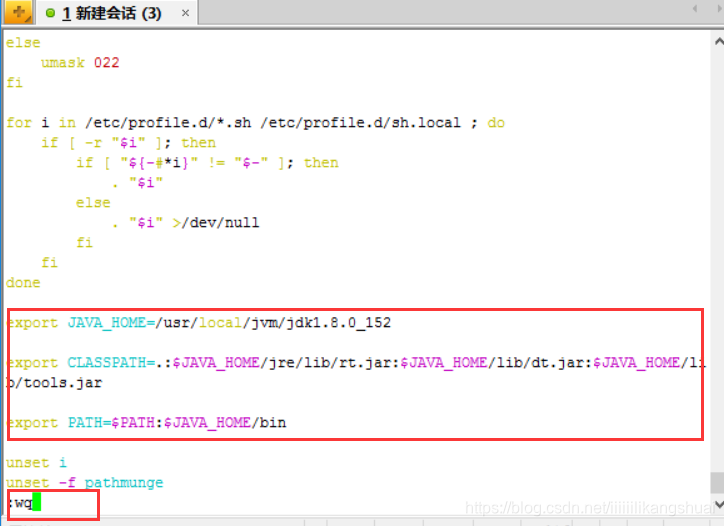Image resolution: width=724 pixels, height=526 pixels.
Task: Click the wrapped 'b/tools.jar' line
Action: [x=54, y=382]
